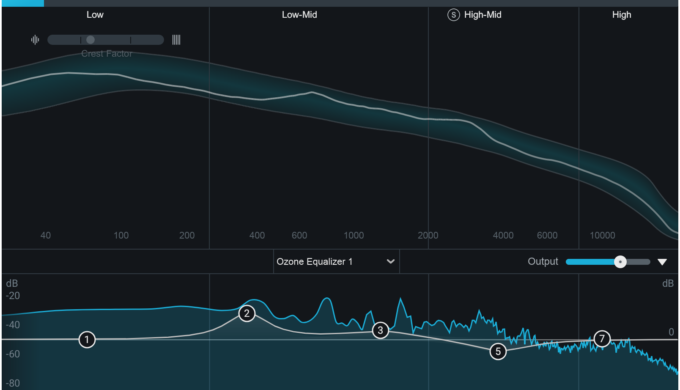Click the Output slider knob

point(620,262)
